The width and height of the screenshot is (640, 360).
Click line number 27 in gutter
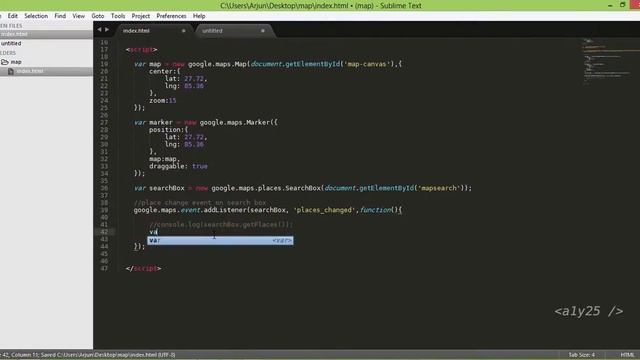(x=104, y=122)
